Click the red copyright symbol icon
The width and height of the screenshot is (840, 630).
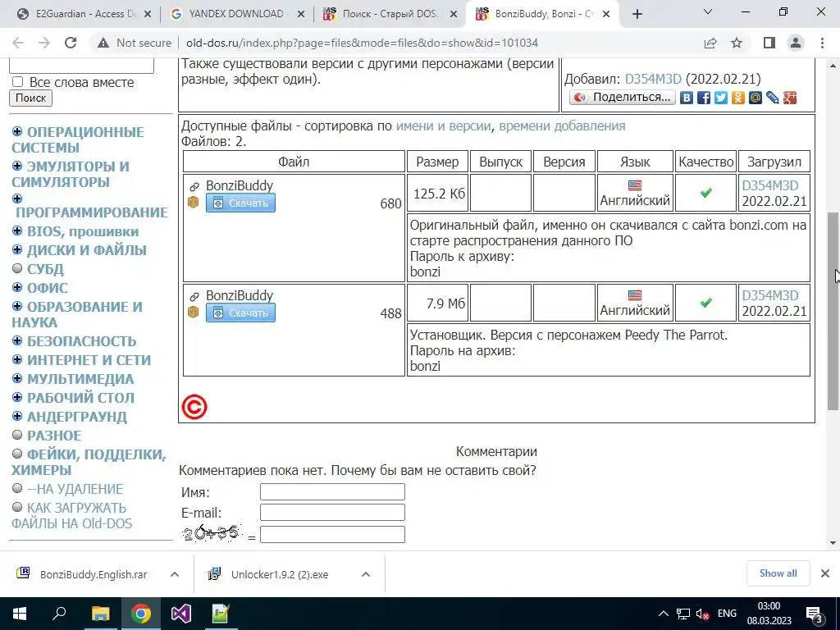[x=194, y=407]
